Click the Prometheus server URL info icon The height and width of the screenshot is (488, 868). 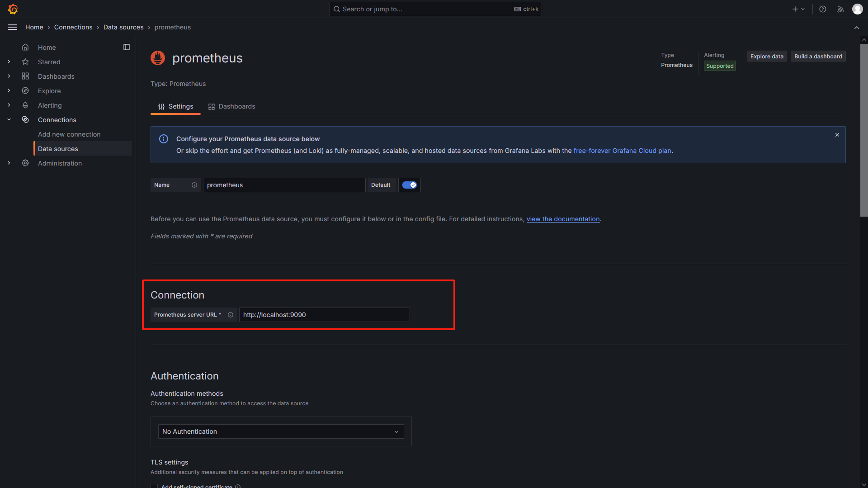click(231, 315)
